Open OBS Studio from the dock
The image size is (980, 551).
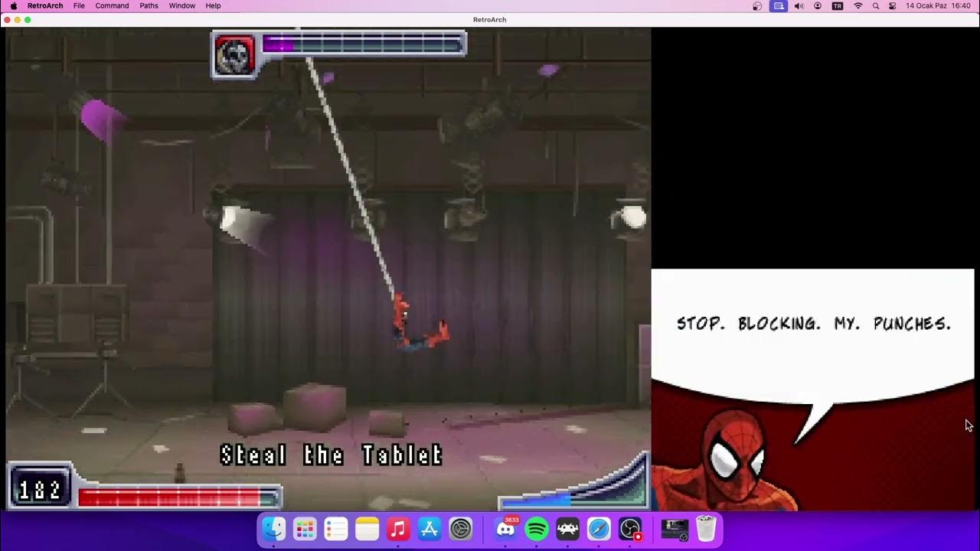(x=630, y=529)
